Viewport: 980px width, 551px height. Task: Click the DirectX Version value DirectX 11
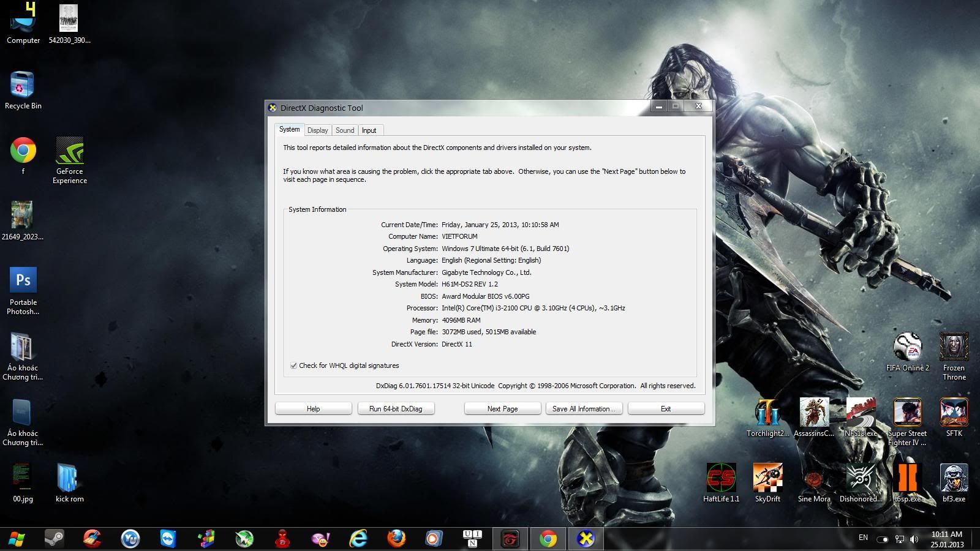(457, 344)
